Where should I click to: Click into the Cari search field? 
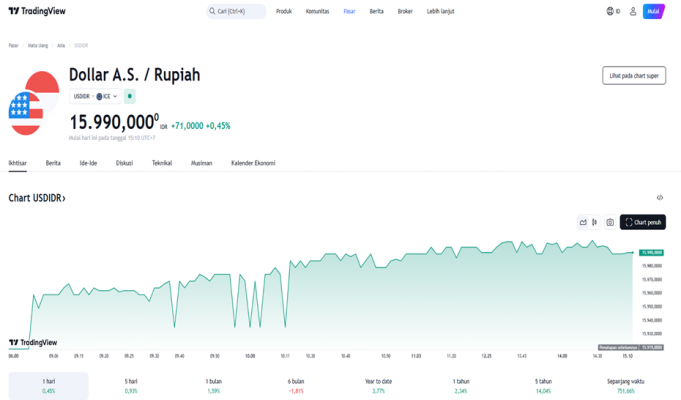click(x=237, y=12)
